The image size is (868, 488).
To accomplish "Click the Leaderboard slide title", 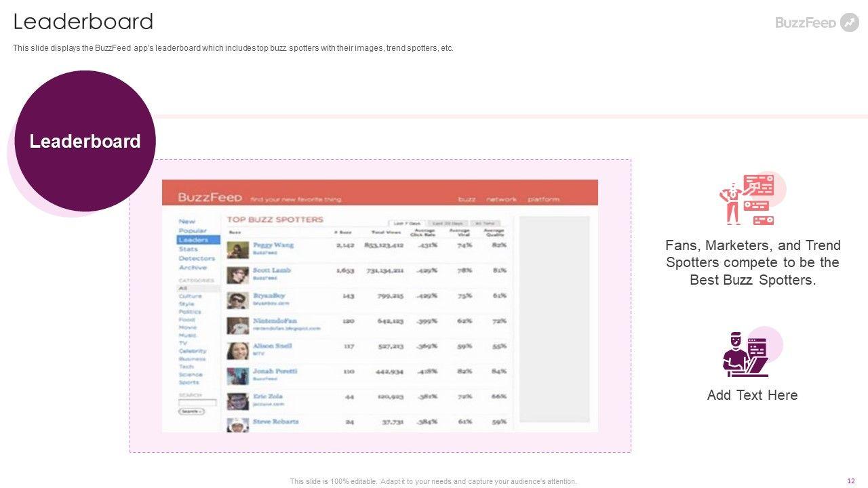I will pos(83,22).
